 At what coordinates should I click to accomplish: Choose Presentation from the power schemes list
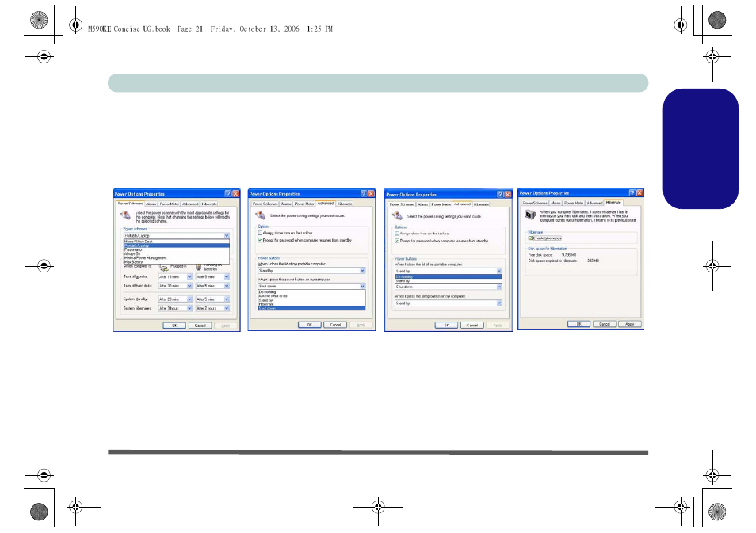tap(135, 249)
